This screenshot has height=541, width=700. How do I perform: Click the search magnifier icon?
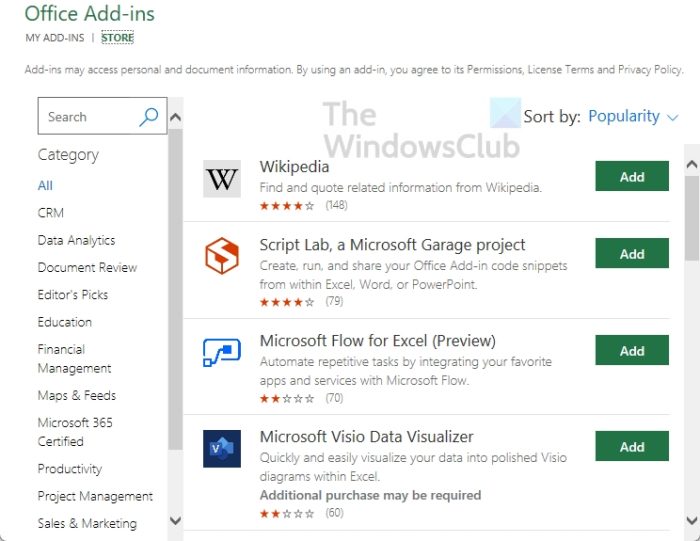148,117
